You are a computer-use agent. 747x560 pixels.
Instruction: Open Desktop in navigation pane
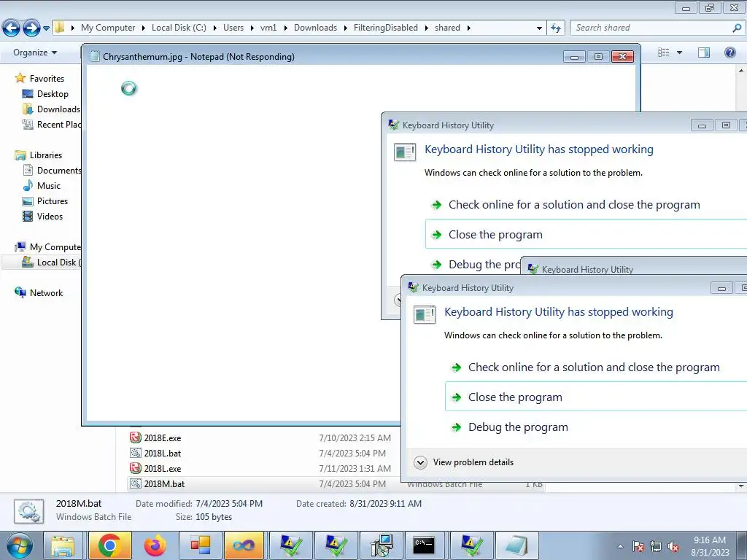point(53,94)
